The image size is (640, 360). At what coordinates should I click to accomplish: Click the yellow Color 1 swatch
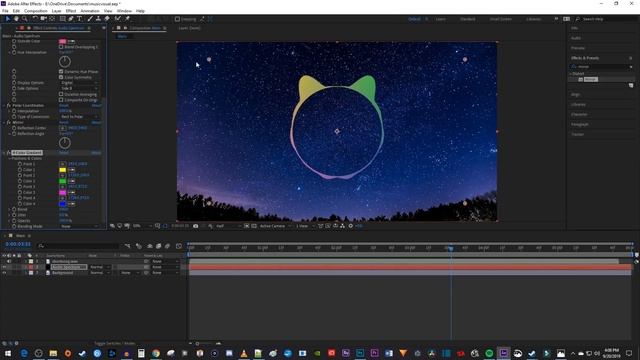[x=62, y=169]
